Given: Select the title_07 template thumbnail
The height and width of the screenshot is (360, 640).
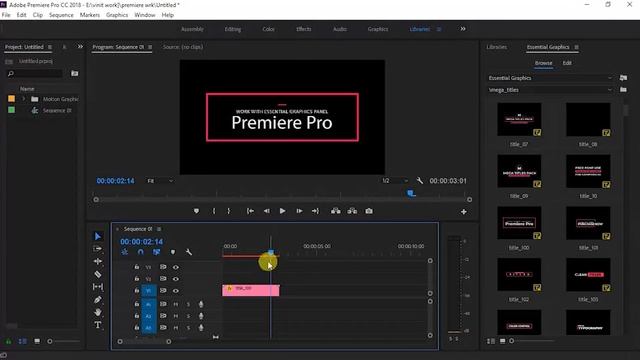Looking at the screenshot, I should 519,119.
